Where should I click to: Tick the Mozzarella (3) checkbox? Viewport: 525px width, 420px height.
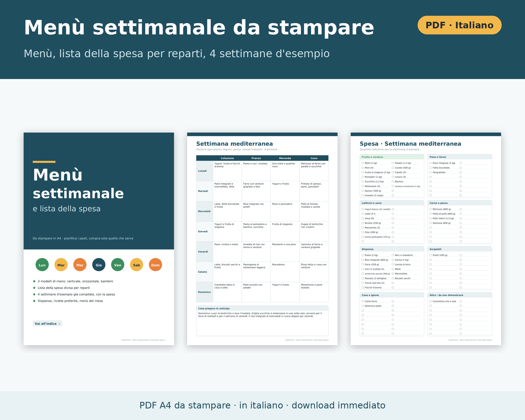[363, 228]
